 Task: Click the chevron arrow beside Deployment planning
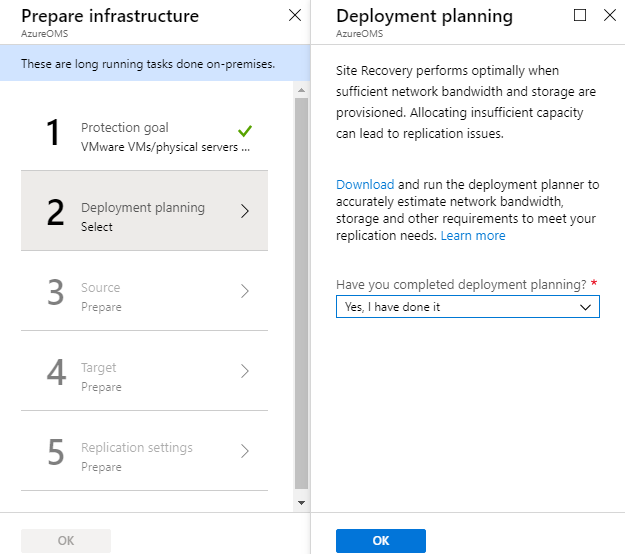click(x=245, y=211)
